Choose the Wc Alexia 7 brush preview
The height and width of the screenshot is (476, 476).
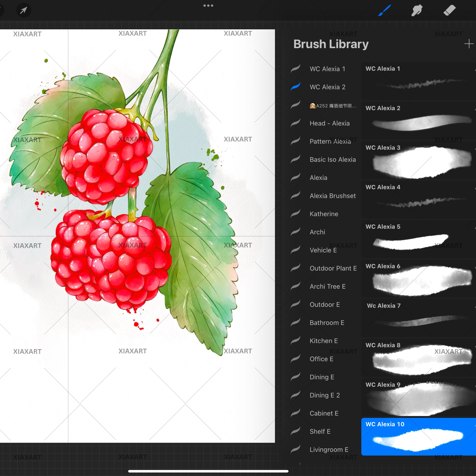point(419,318)
